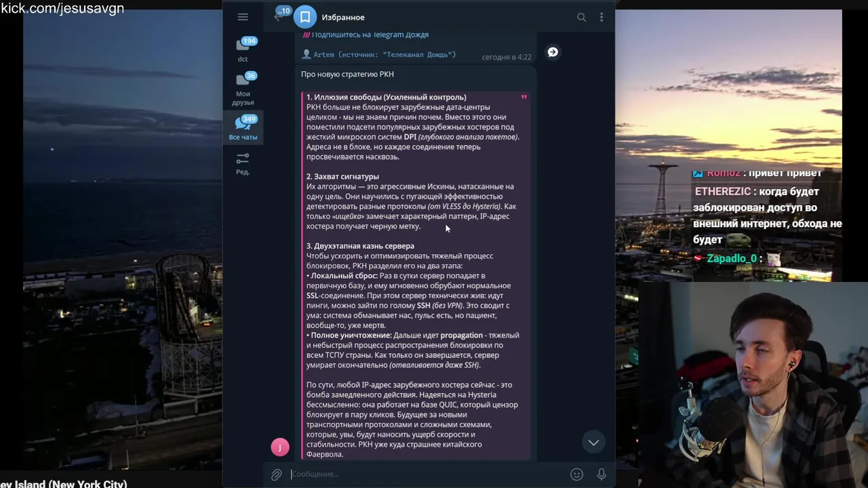Image resolution: width=868 pixels, height=488 pixels.
Task: Select the dct folder in sidebar
Action: [x=243, y=50]
